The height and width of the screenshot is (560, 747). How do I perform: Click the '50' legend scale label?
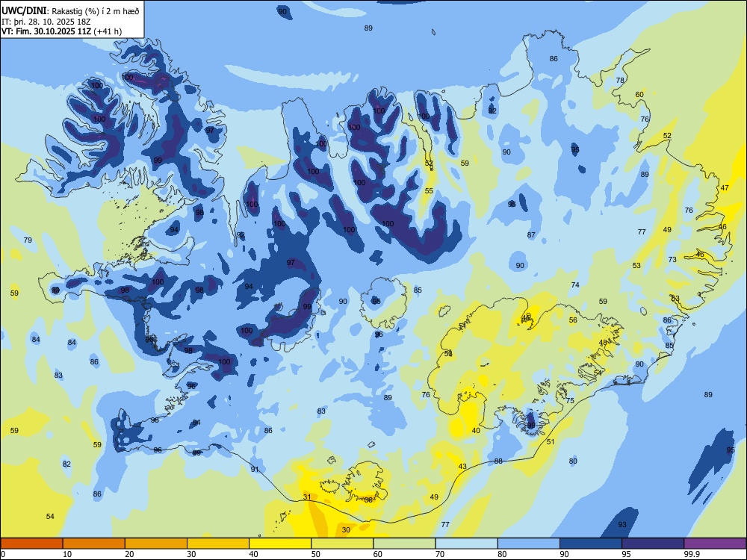(316, 554)
